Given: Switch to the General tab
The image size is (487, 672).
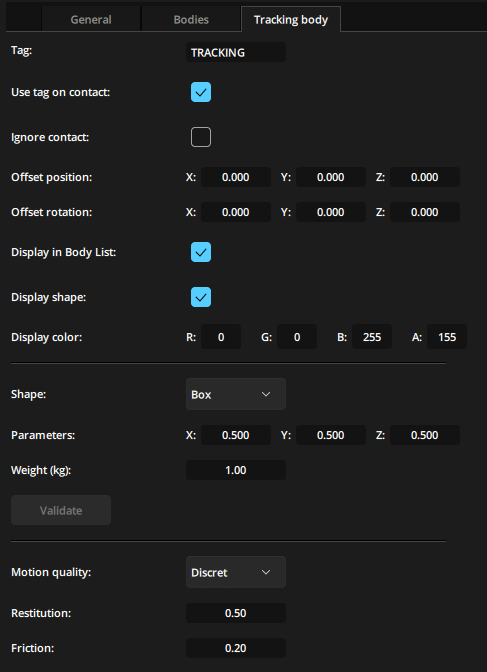Looking at the screenshot, I should point(91,20).
